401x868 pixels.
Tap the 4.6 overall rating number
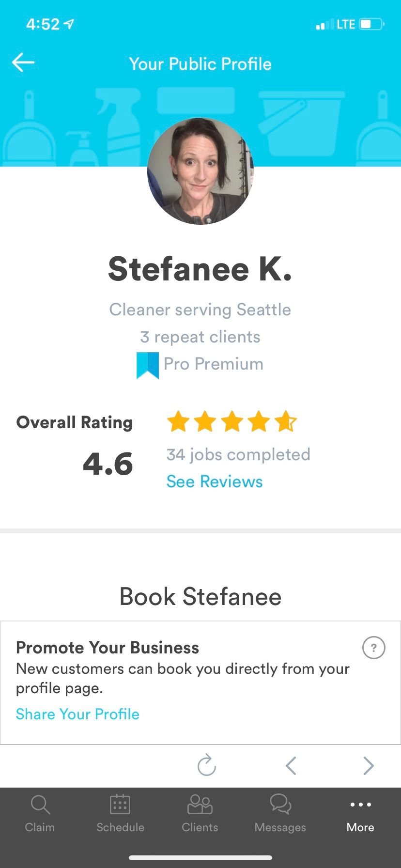click(x=108, y=464)
